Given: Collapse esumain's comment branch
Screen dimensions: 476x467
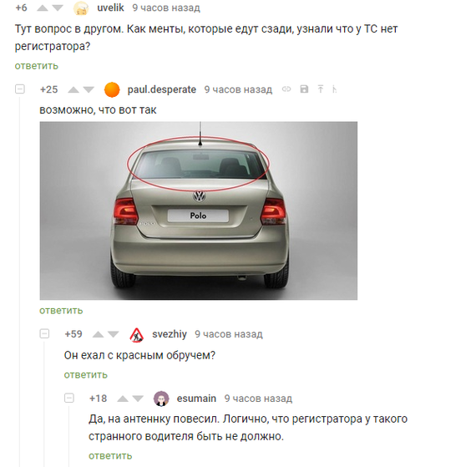Looking at the screenshot, I should point(69,398).
